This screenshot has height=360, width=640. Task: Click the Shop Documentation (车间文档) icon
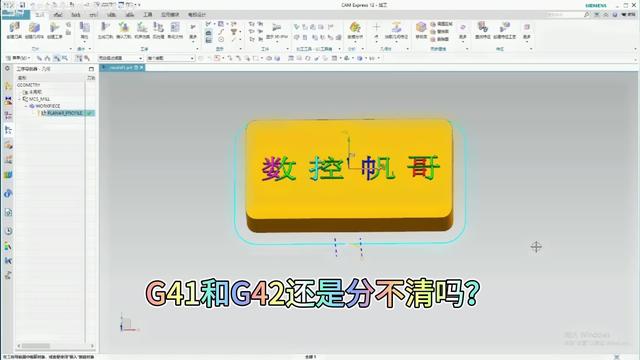click(175, 28)
